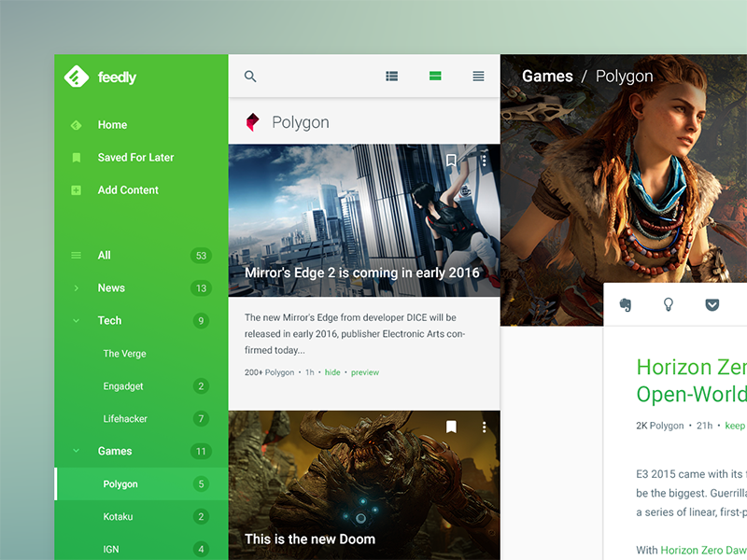
Task: Click Polygon in the article breadcrumb
Action: click(625, 77)
